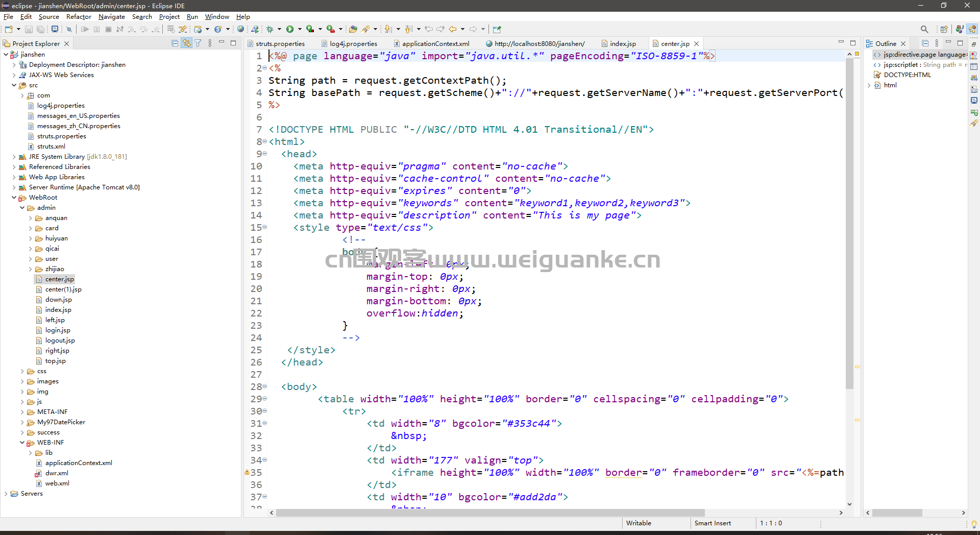Viewport: 980px width, 535px height.
Task: Toggle fold marker on line 30 tr
Action: [265, 411]
